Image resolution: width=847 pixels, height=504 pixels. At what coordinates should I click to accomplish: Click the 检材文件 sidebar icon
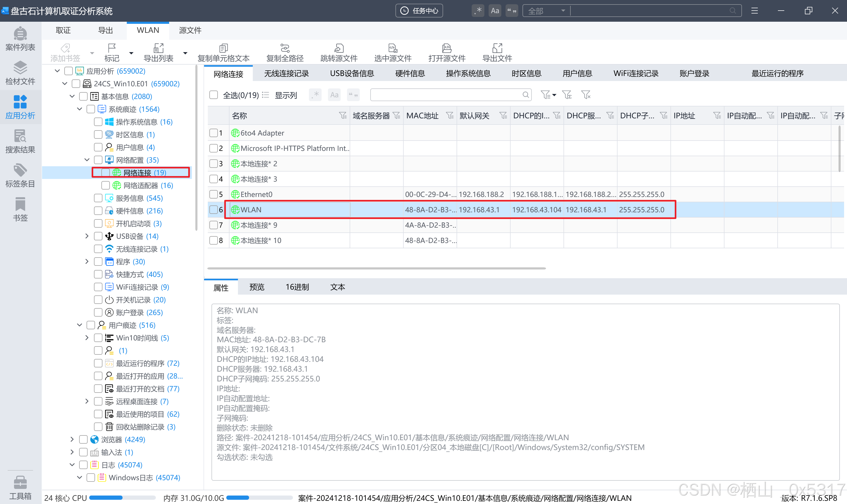tap(20, 73)
